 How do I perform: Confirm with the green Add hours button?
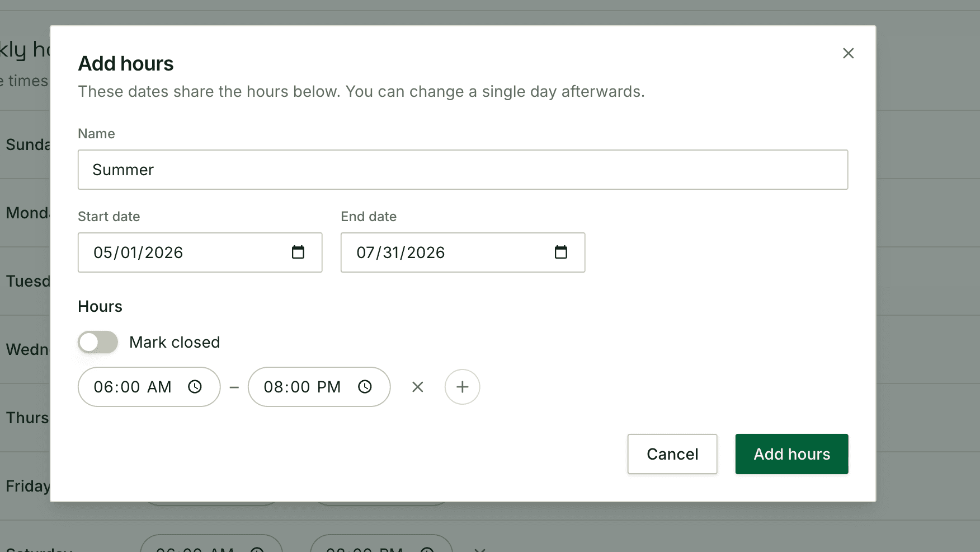[x=791, y=454]
